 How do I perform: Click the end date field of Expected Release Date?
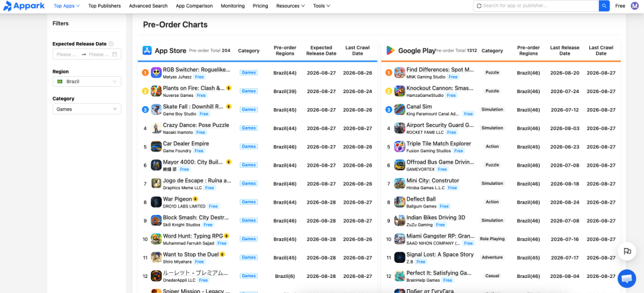pos(99,55)
